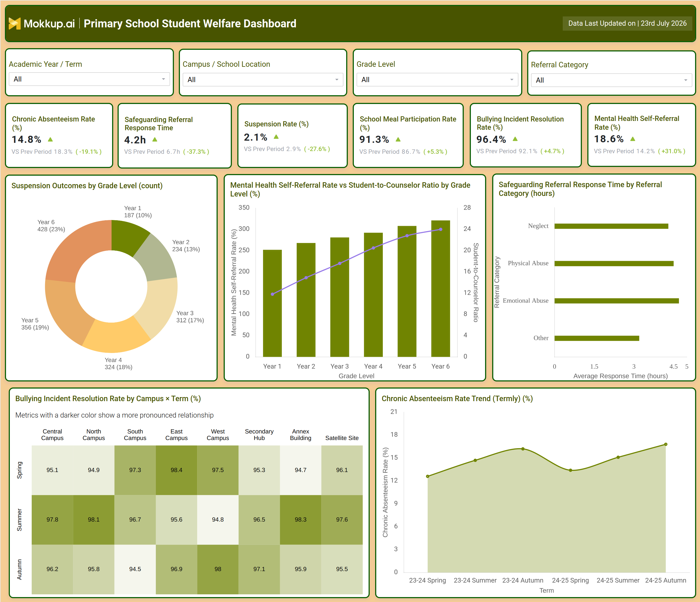Screen dimensions: 700x602
Task: Click the Suspension Outcomes by Grade Level title
Action: pos(87,186)
